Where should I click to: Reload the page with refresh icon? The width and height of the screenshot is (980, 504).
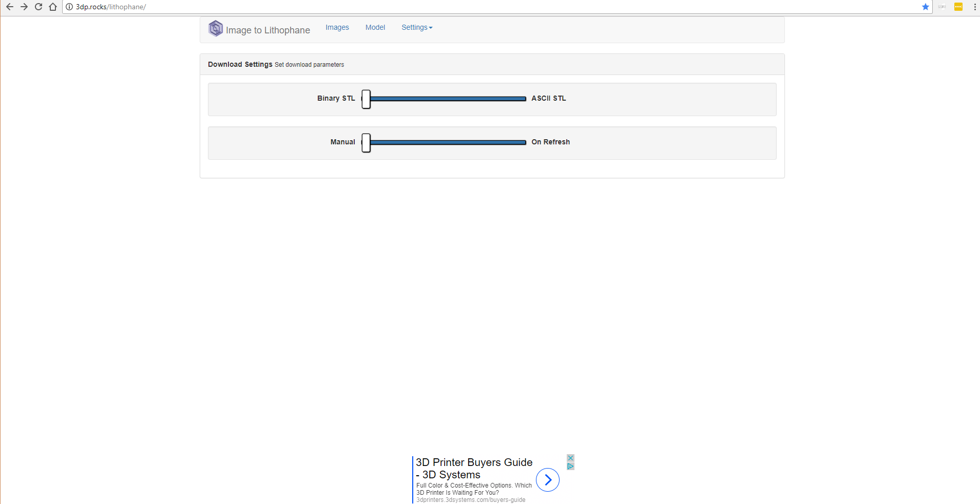coord(39,7)
